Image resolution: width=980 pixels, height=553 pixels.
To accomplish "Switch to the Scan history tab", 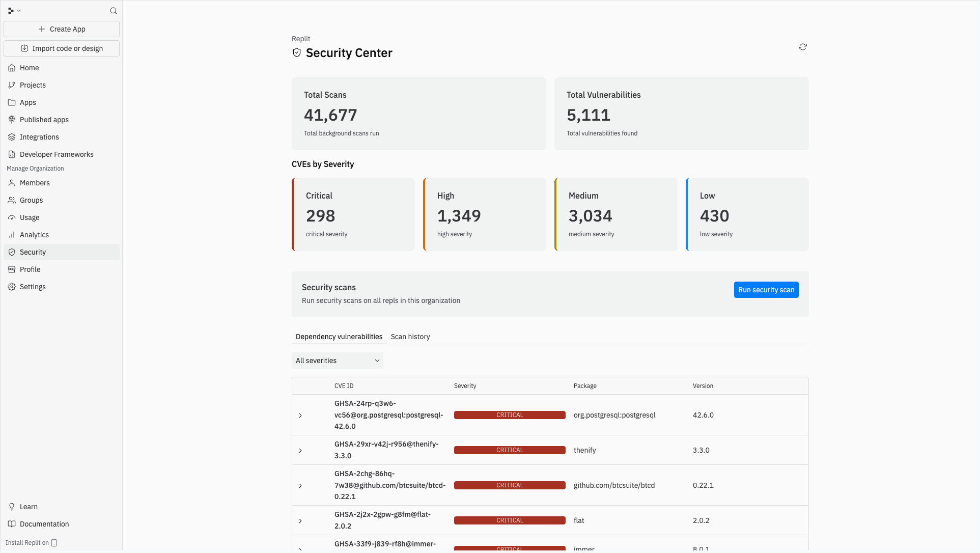I will [x=410, y=337].
